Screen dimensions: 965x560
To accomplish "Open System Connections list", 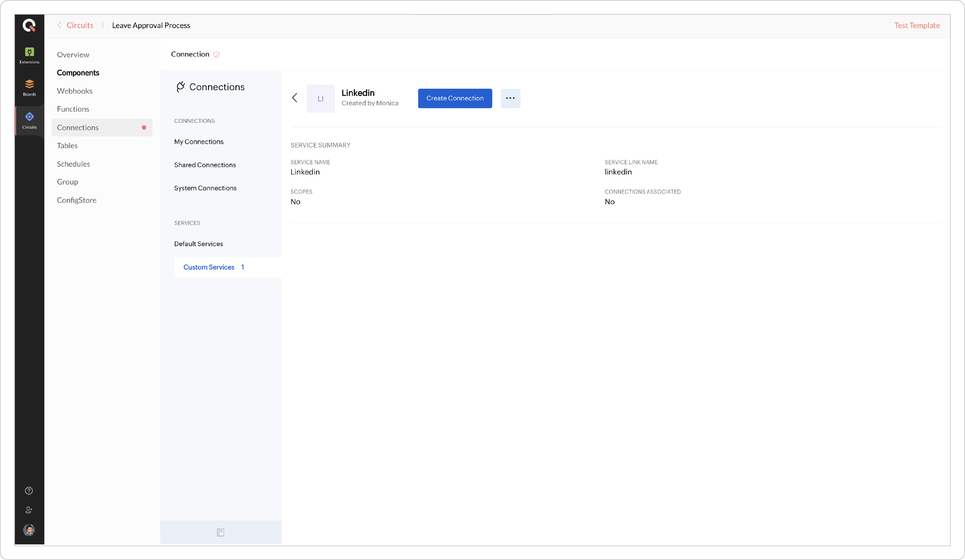I will [205, 188].
